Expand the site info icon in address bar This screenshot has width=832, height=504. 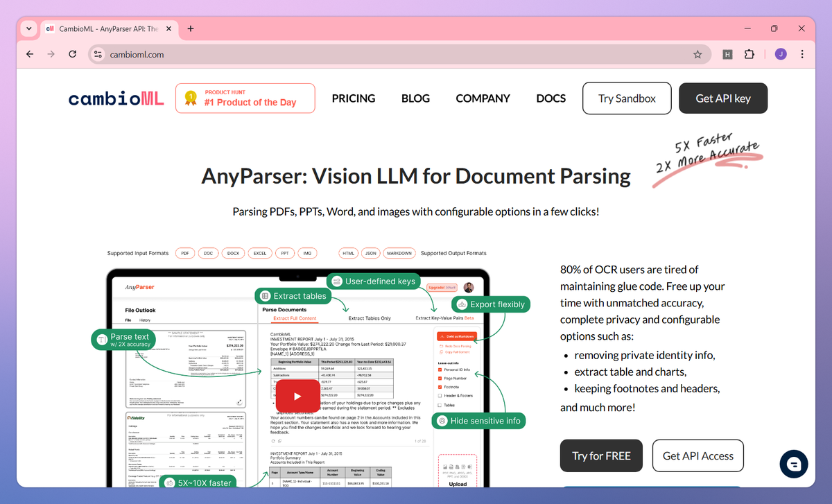coord(97,53)
